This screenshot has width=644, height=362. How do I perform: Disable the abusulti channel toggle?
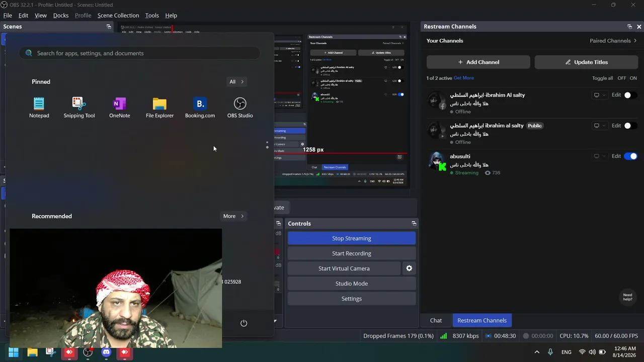click(x=630, y=156)
